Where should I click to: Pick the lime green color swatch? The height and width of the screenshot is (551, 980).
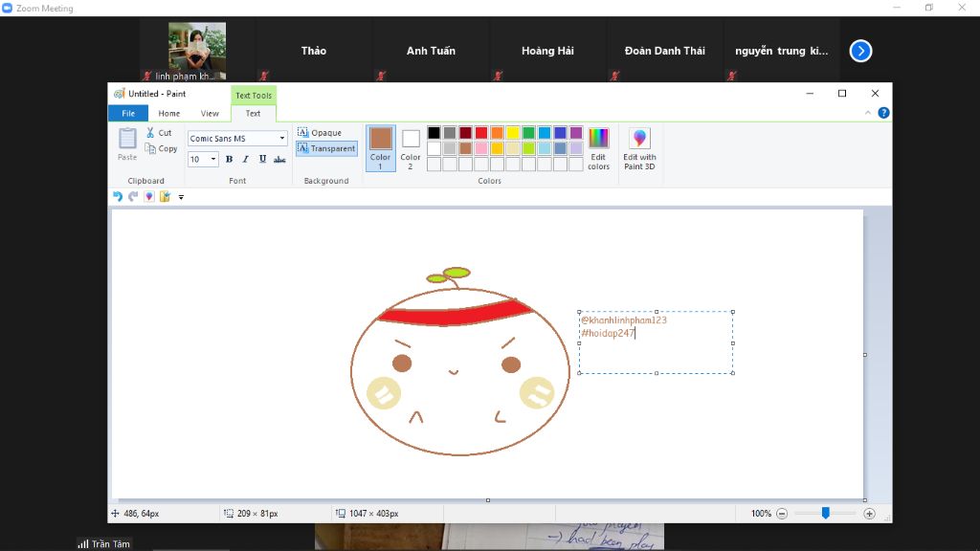(x=528, y=148)
